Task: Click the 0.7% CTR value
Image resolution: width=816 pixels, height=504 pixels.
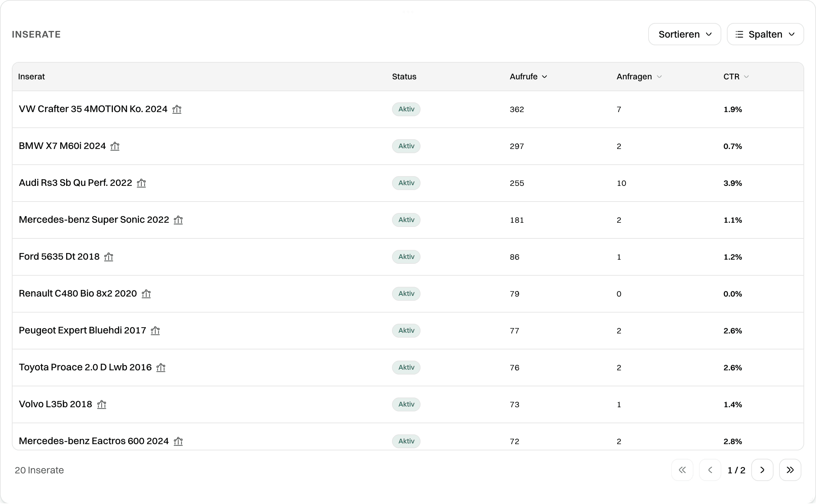Action: pos(733,146)
